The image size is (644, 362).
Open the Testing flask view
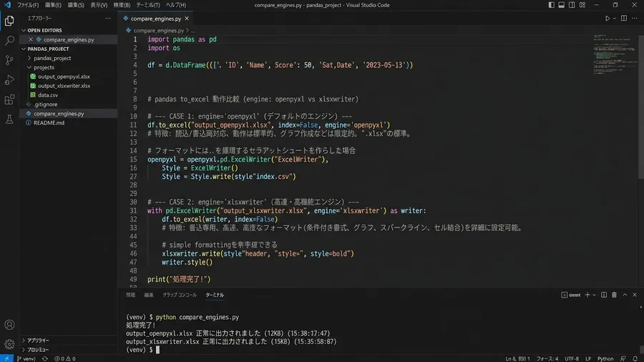click(9, 119)
